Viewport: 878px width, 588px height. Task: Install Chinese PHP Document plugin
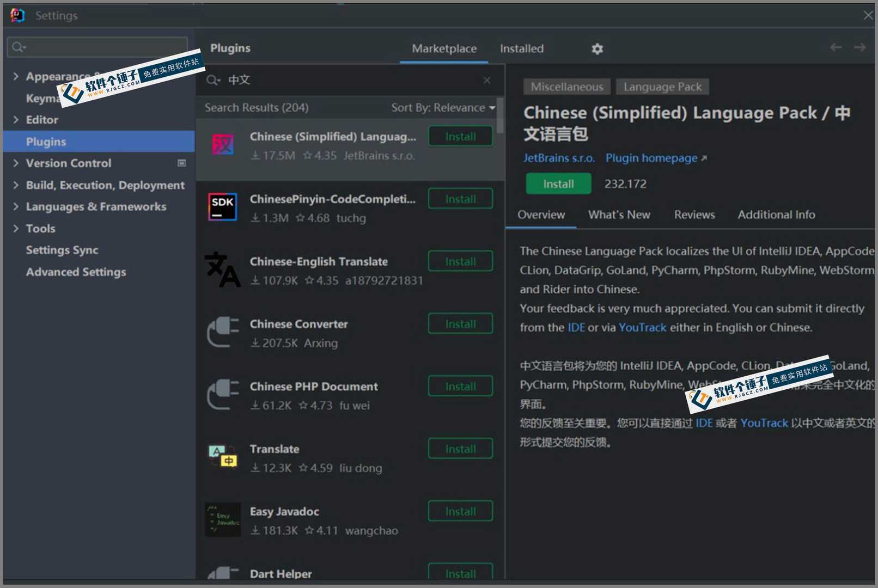click(x=460, y=387)
